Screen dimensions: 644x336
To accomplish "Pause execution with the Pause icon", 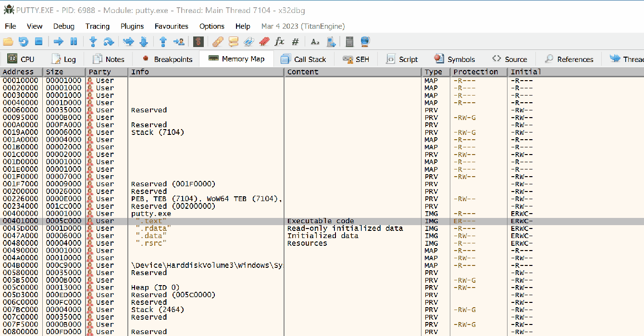I will [74, 42].
